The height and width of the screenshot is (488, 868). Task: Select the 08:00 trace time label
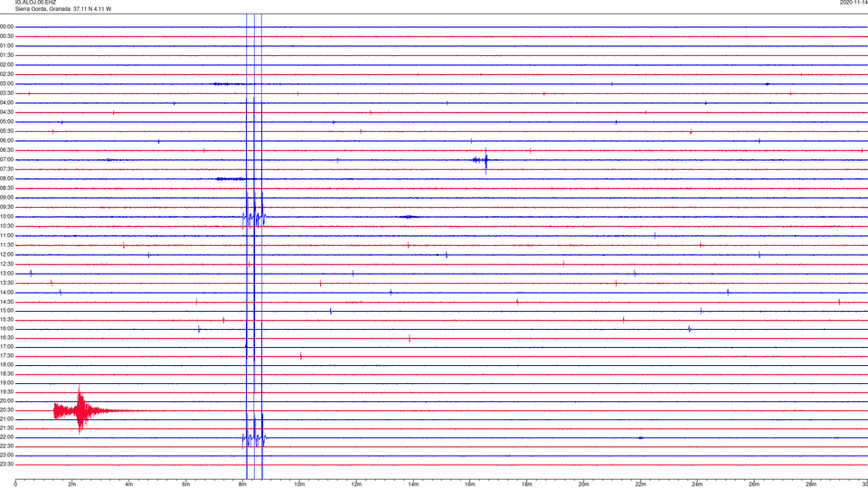point(7,179)
